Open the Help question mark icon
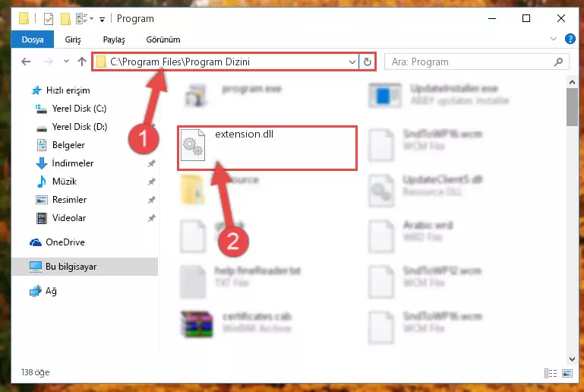The image size is (584, 392). [x=570, y=39]
